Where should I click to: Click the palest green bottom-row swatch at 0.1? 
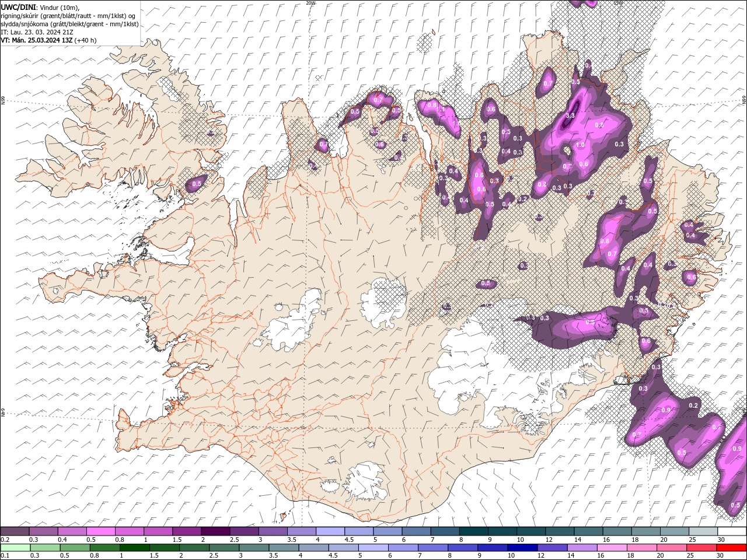pos(16,548)
